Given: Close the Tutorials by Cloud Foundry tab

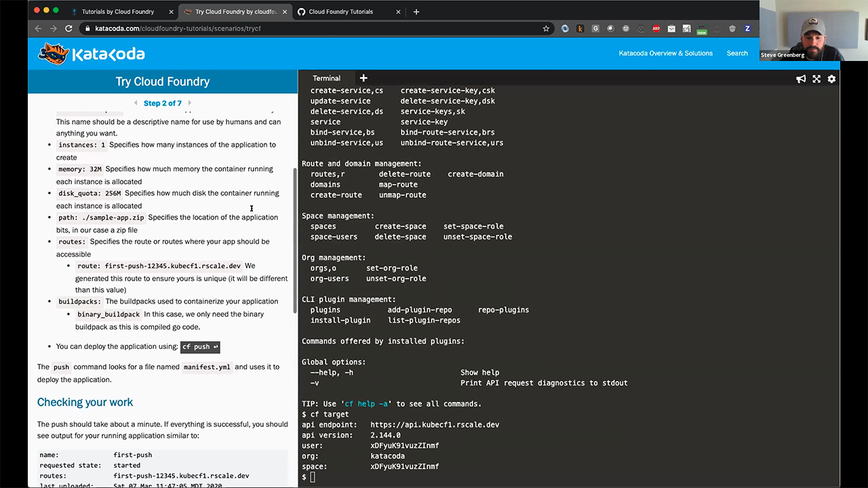Looking at the screenshot, I should pyautogui.click(x=171, y=12).
